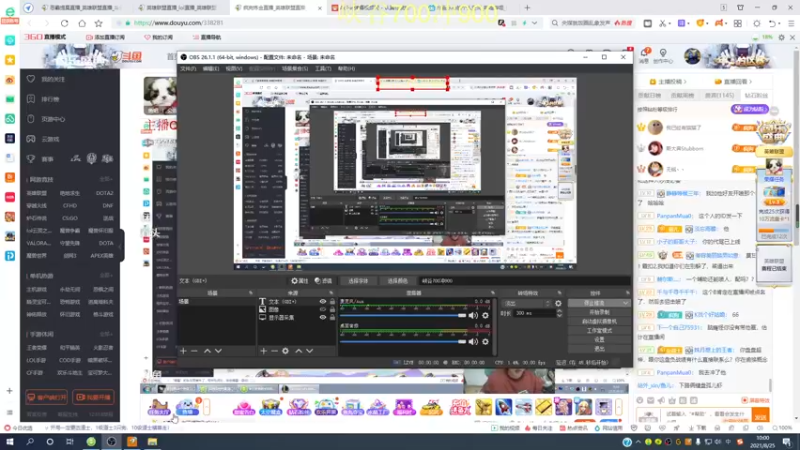800x450 pixels.
Task: Click 选择字体 button
Action: (x=358, y=281)
